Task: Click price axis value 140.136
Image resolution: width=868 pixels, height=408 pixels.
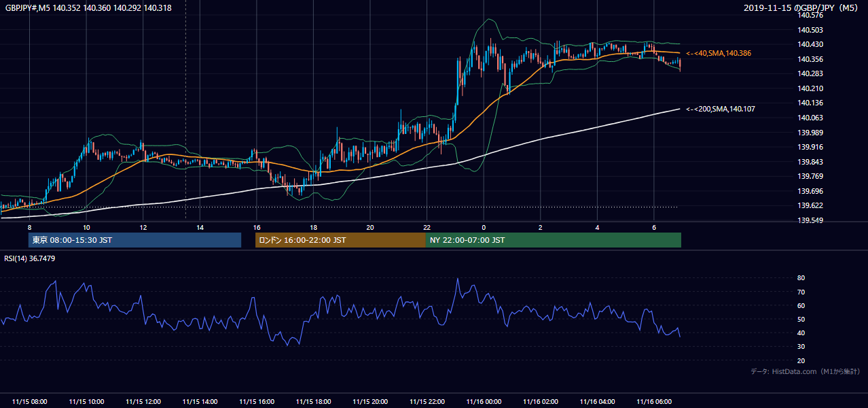Action: [x=810, y=103]
